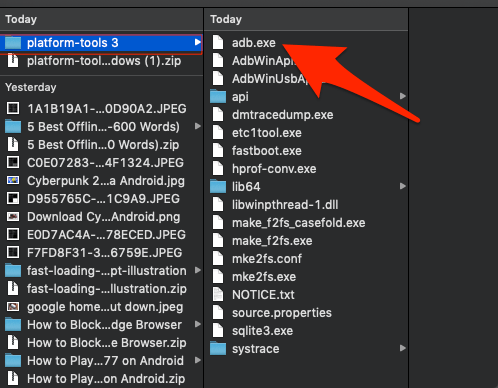
Task: Expand 5 Best Offlin...-600 Words) folder arrow
Action: pyautogui.click(x=198, y=126)
